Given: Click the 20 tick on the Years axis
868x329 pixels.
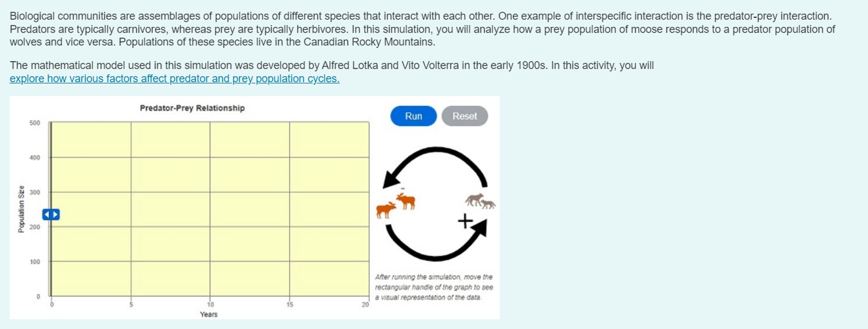Looking at the screenshot, I should click(x=365, y=304).
